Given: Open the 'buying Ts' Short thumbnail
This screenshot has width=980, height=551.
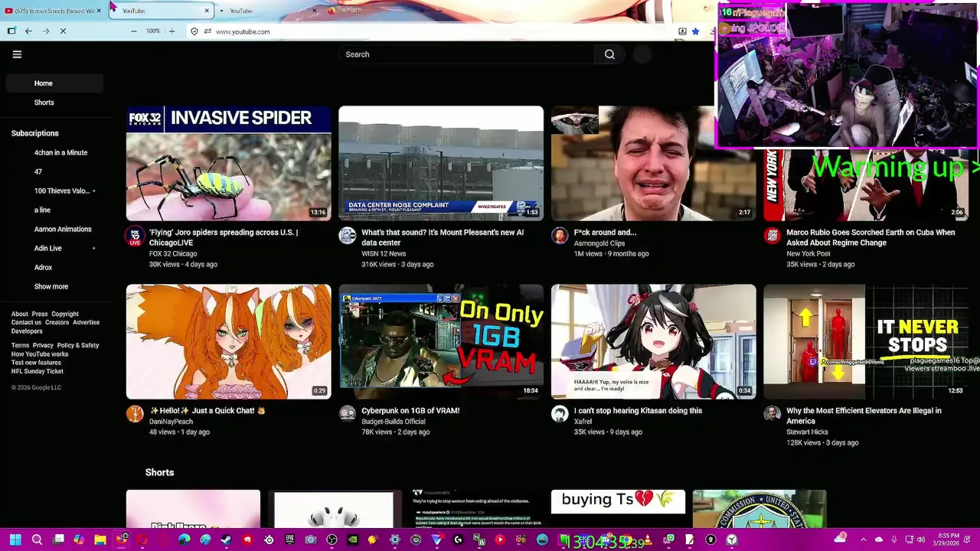Looking at the screenshot, I should tap(618, 508).
